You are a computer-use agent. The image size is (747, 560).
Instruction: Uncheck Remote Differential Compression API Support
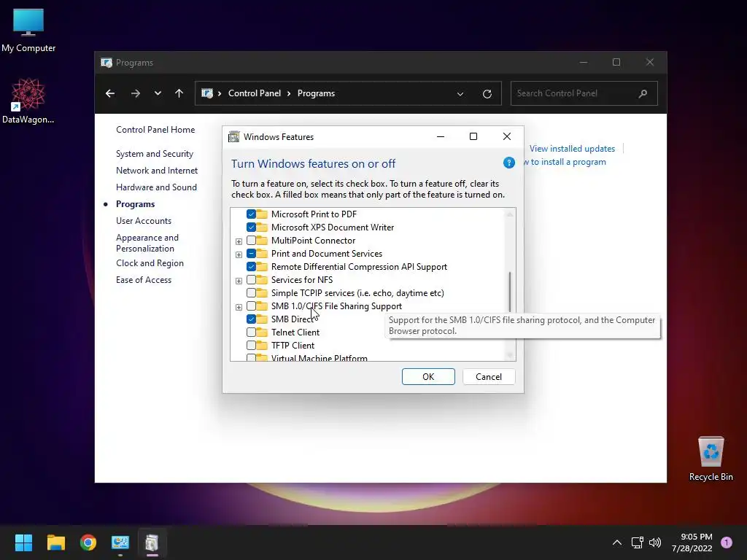pos(251,267)
